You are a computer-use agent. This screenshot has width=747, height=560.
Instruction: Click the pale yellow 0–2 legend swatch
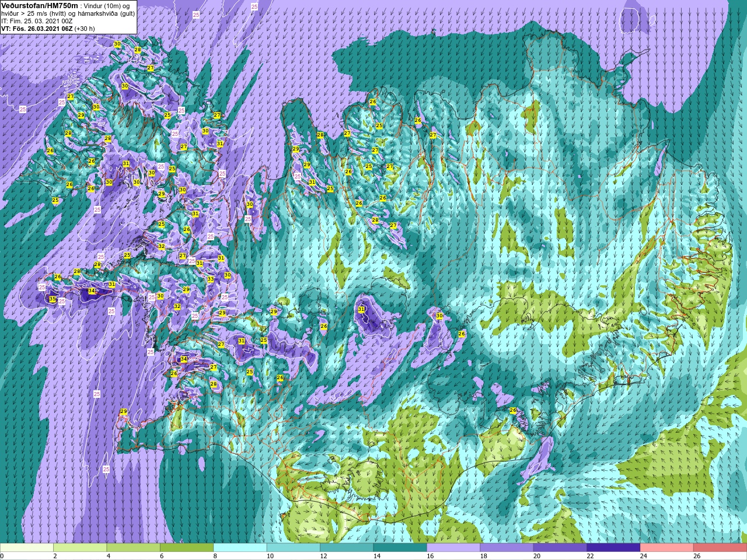pyautogui.click(x=27, y=548)
